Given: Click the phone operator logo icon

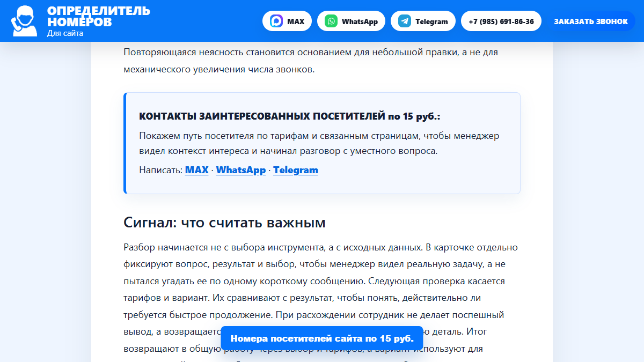Looking at the screenshot, I should tap(25, 21).
